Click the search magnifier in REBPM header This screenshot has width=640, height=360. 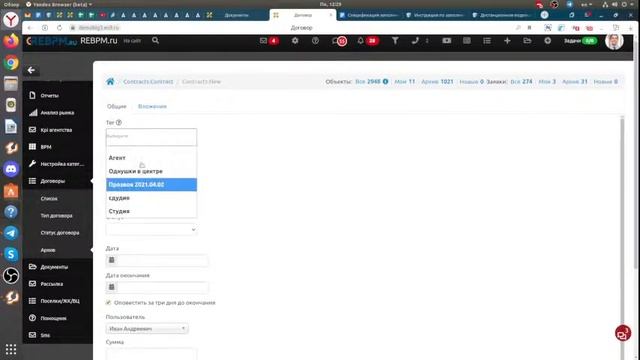tap(156, 40)
